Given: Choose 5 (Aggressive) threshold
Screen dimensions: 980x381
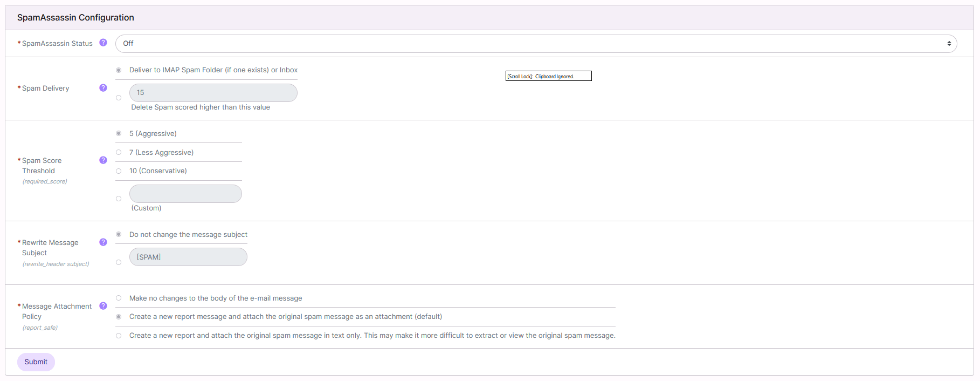Looking at the screenshot, I should [x=119, y=133].
